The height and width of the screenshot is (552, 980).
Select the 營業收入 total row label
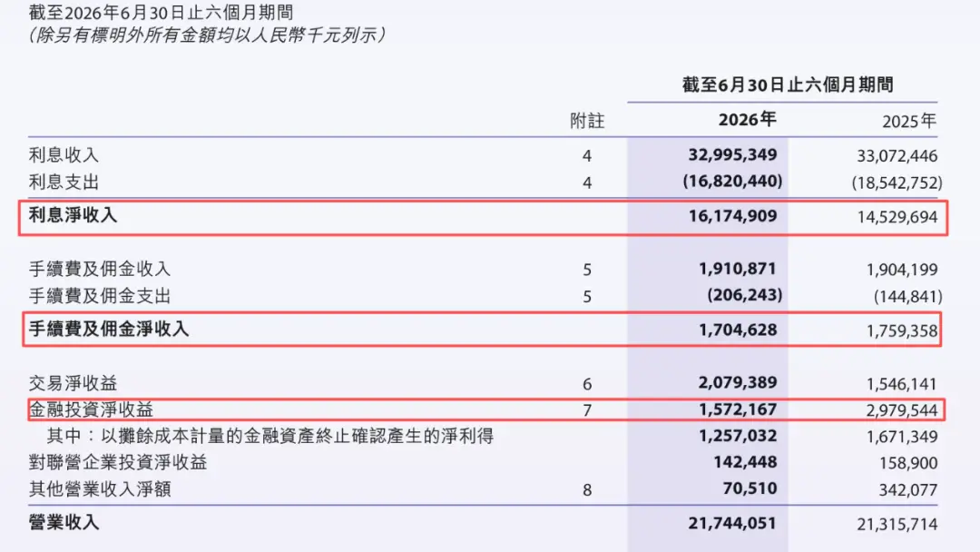point(64,522)
